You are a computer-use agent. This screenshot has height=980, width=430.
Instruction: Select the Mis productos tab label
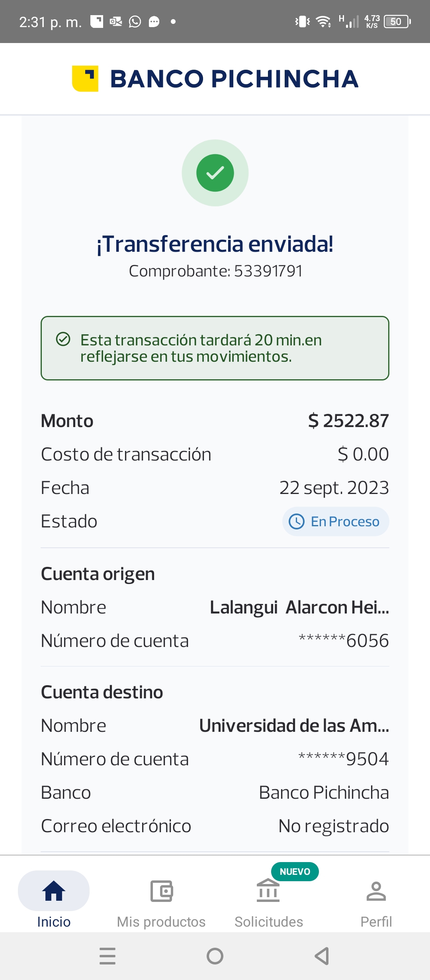click(x=161, y=922)
